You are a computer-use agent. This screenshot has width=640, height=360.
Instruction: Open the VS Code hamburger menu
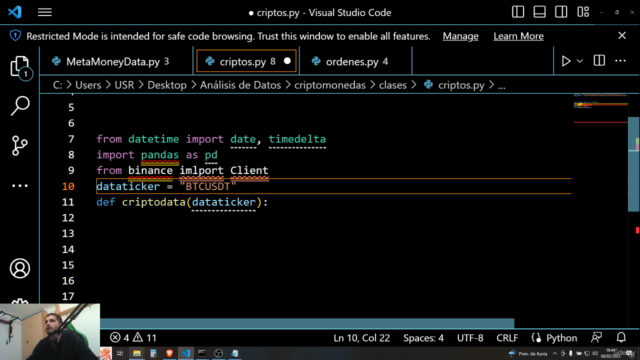[44, 12]
